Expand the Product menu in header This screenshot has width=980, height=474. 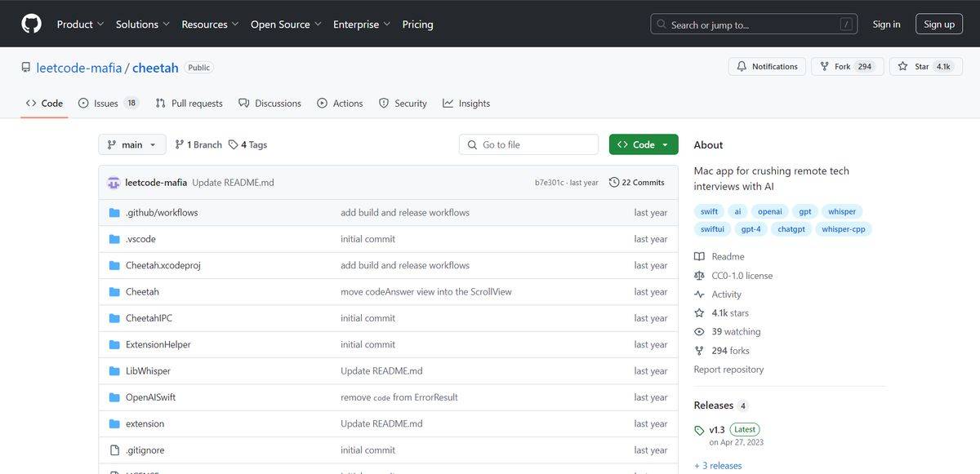tap(80, 24)
